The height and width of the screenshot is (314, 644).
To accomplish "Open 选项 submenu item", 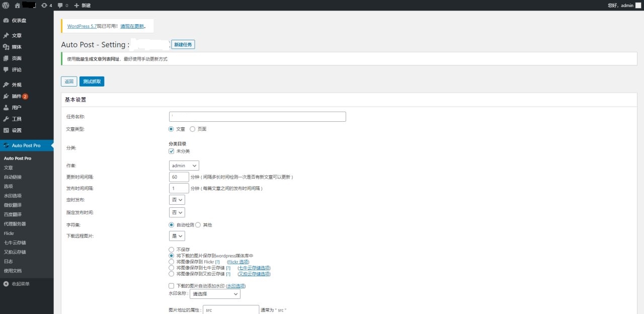I will (x=9, y=186).
